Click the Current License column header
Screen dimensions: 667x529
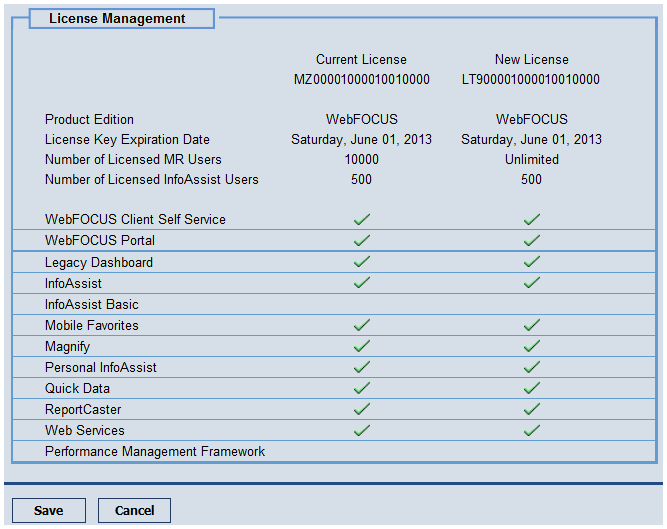click(x=361, y=60)
